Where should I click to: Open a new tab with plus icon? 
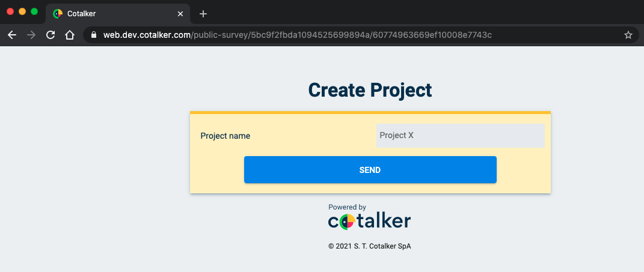pos(203,14)
